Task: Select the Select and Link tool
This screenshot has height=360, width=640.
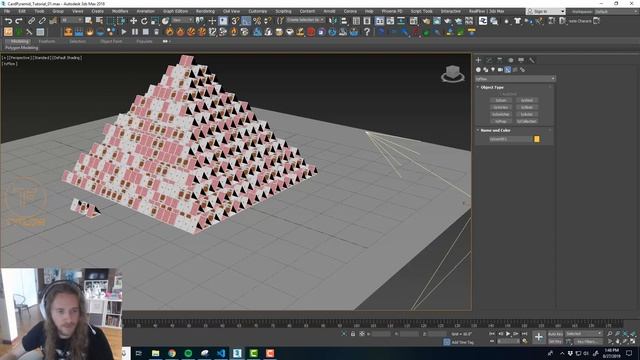Action: [x=31, y=21]
